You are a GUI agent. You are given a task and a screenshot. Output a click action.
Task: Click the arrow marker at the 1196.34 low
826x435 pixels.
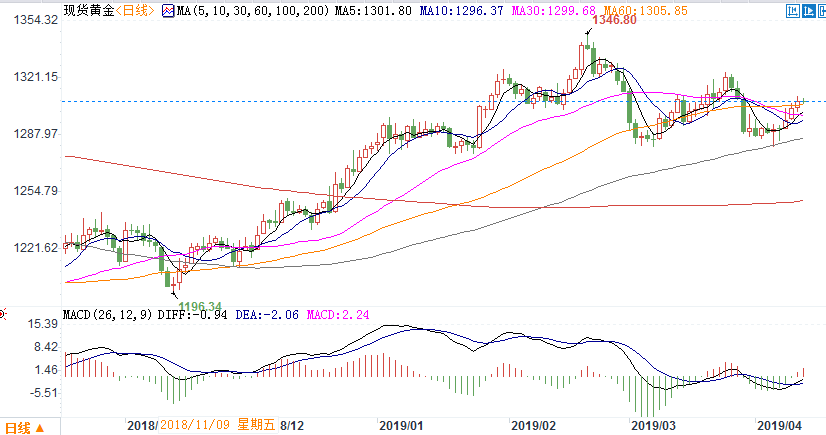point(174,292)
